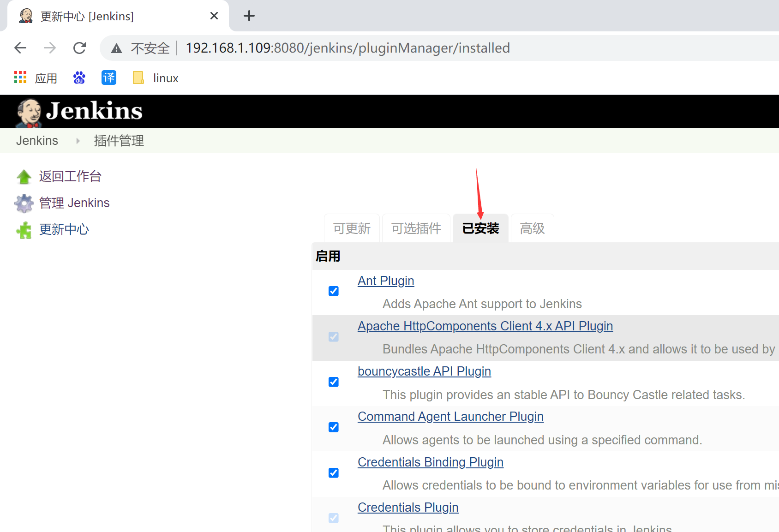Click gear icon beside 管理 Jenkins

click(24, 203)
